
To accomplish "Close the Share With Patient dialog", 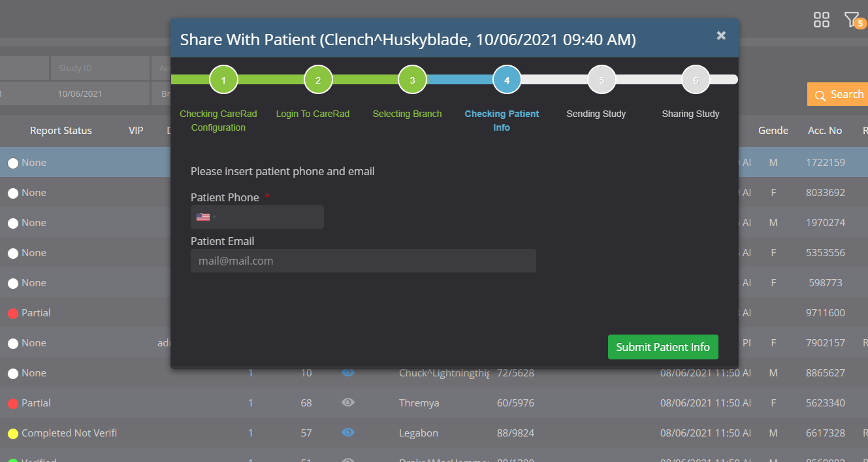I will [x=721, y=36].
